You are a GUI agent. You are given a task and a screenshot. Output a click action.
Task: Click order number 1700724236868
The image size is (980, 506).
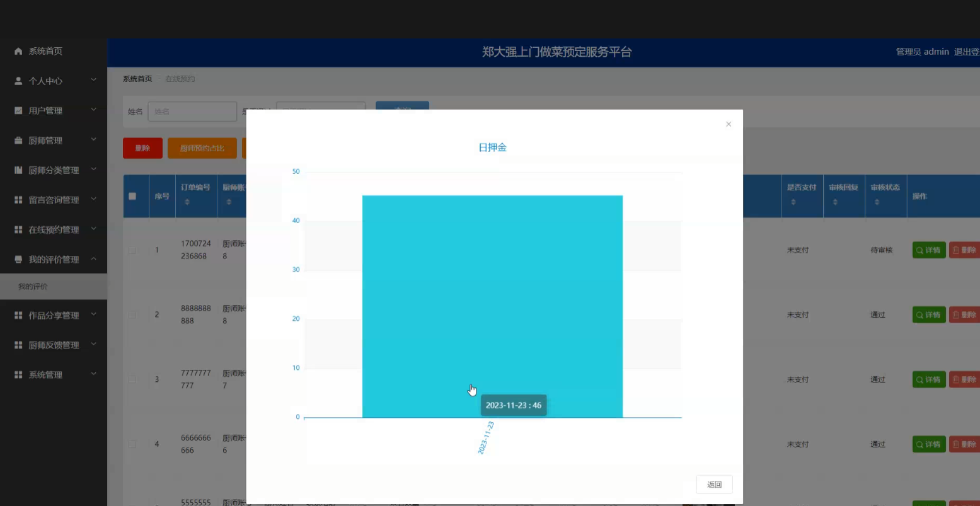coord(196,250)
